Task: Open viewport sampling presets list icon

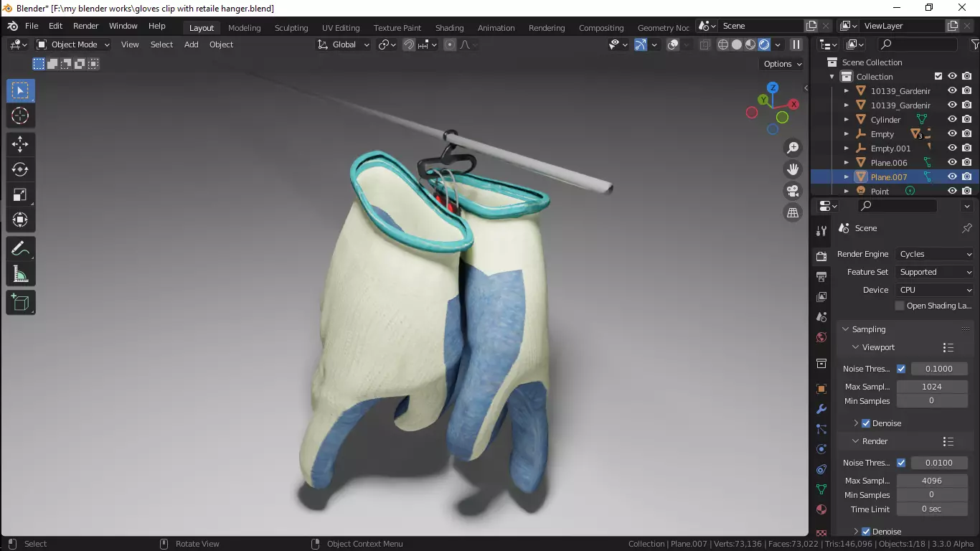Action: point(948,347)
